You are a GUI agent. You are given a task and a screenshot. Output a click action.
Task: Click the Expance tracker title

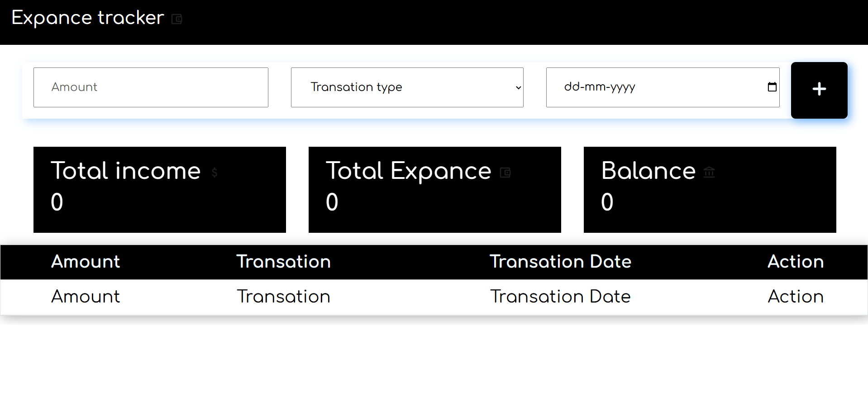[x=88, y=18]
